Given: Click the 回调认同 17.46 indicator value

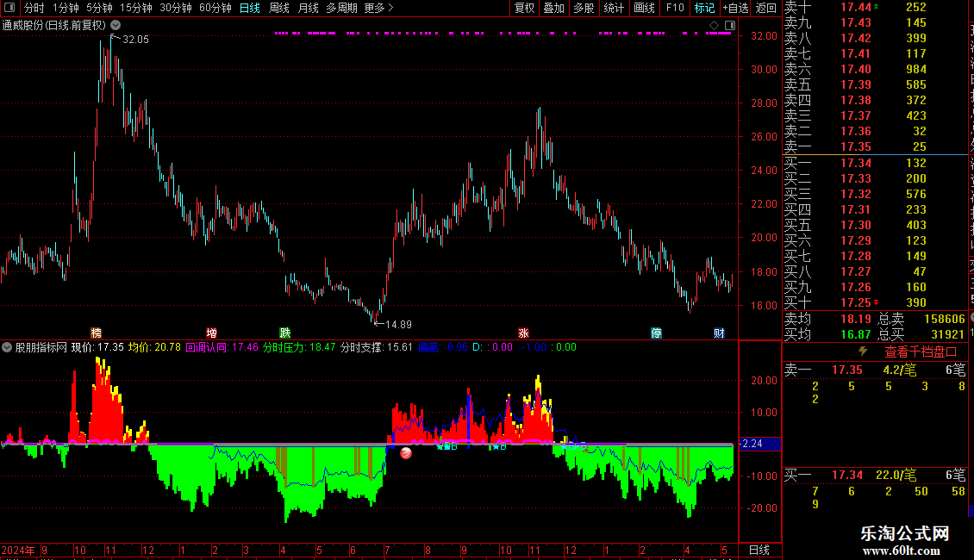Looking at the screenshot, I should click(x=222, y=347).
